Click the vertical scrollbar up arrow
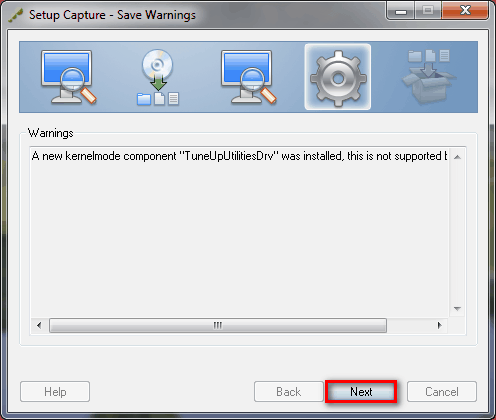496x420 pixels. [x=457, y=157]
